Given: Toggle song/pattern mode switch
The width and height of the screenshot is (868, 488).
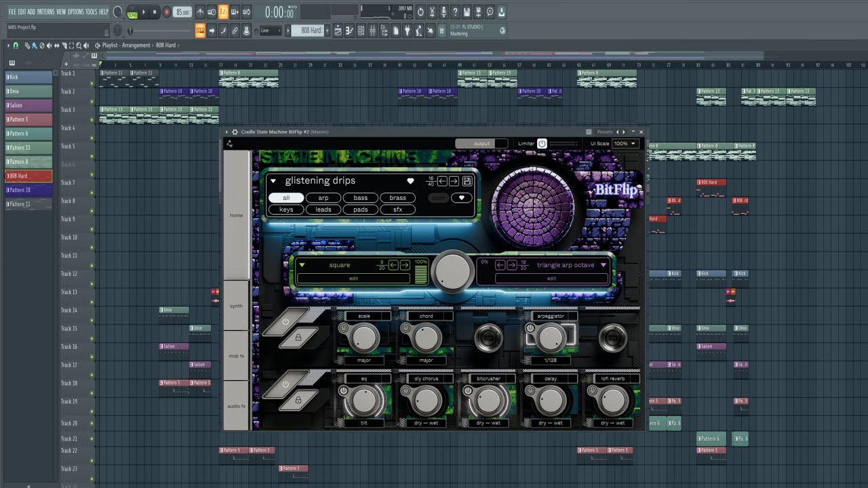Looking at the screenshot, I should pyautogui.click(x=132, y=12).
